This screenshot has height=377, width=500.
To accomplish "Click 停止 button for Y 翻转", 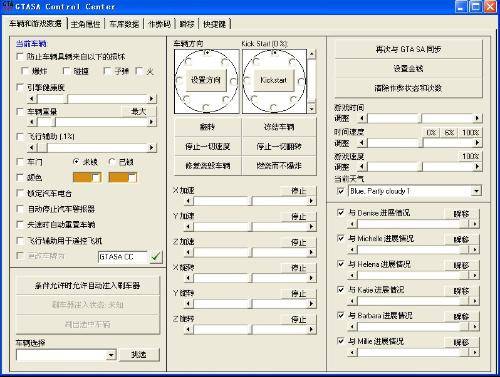I will [x=298, y=294].
